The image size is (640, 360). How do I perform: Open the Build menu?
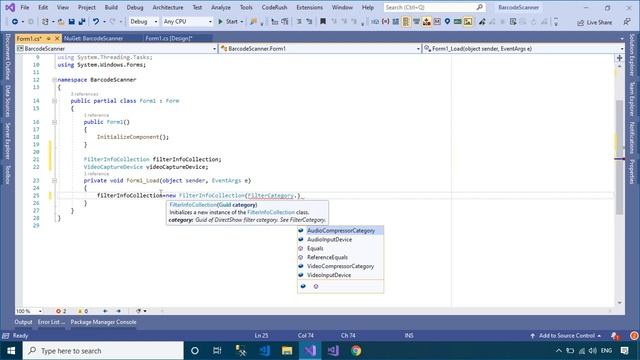point(111,7)
